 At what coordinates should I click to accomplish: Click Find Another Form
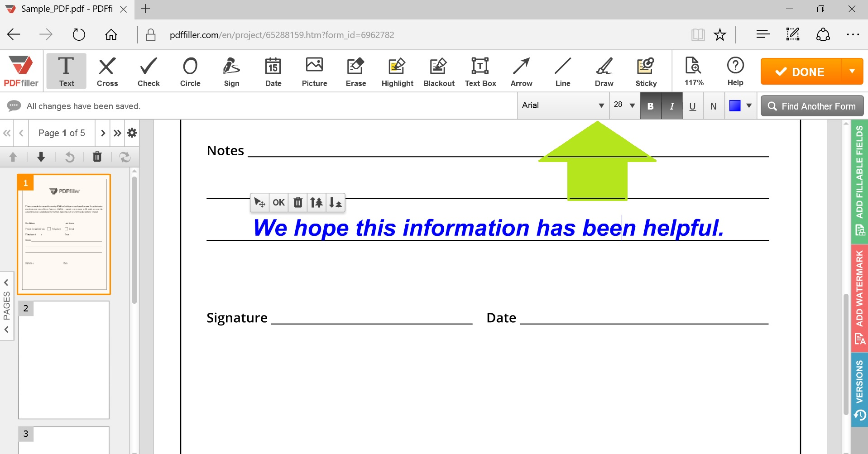tap(811, 105)
